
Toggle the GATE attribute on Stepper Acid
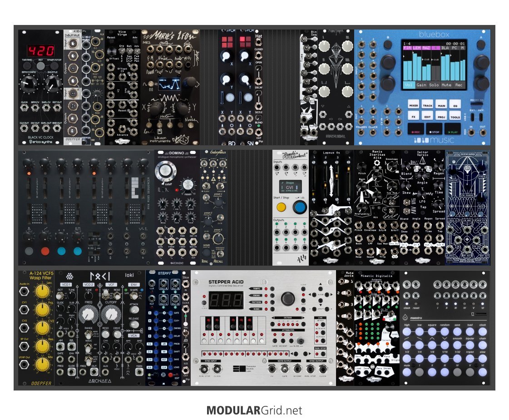(x=275, y=341)
